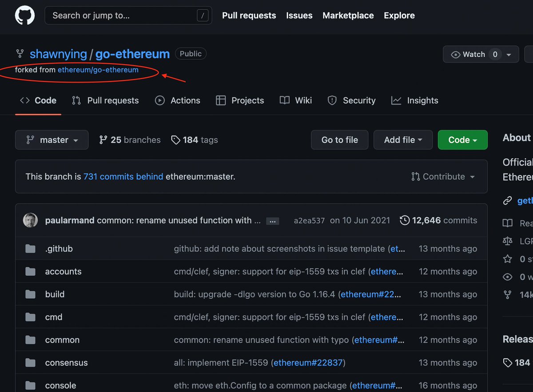Open the cmd folder

[54, 317]
